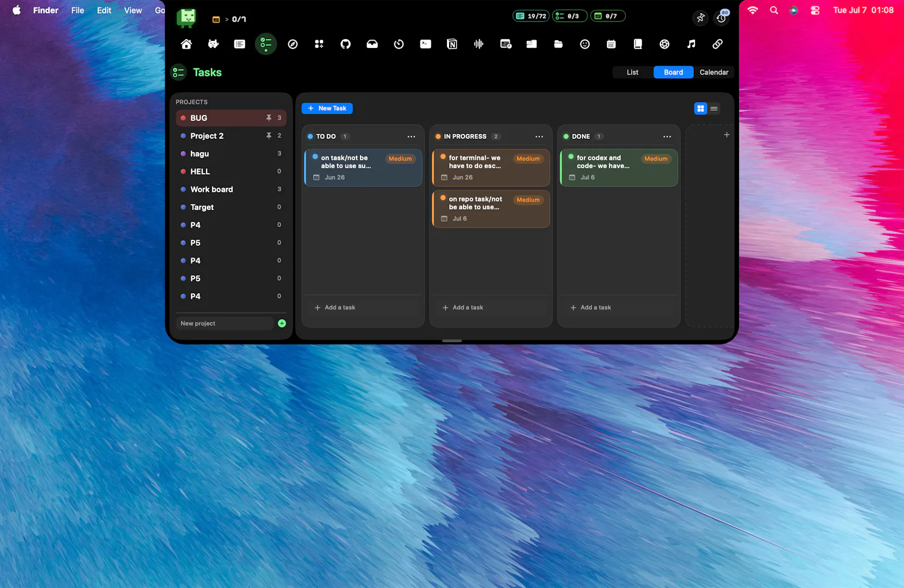904x588 pixels.
Task: Toggle grid card layout view
Action: (x=701, y=108)
